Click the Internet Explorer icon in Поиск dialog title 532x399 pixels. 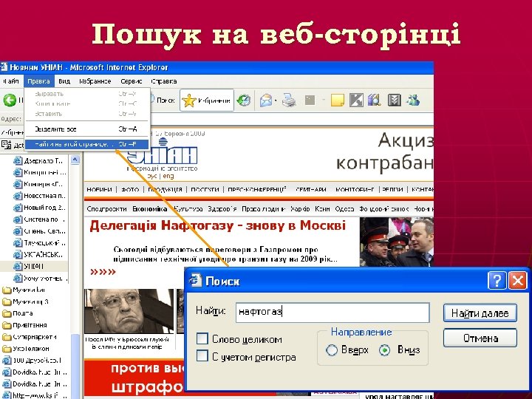click(x=195, y=281)
